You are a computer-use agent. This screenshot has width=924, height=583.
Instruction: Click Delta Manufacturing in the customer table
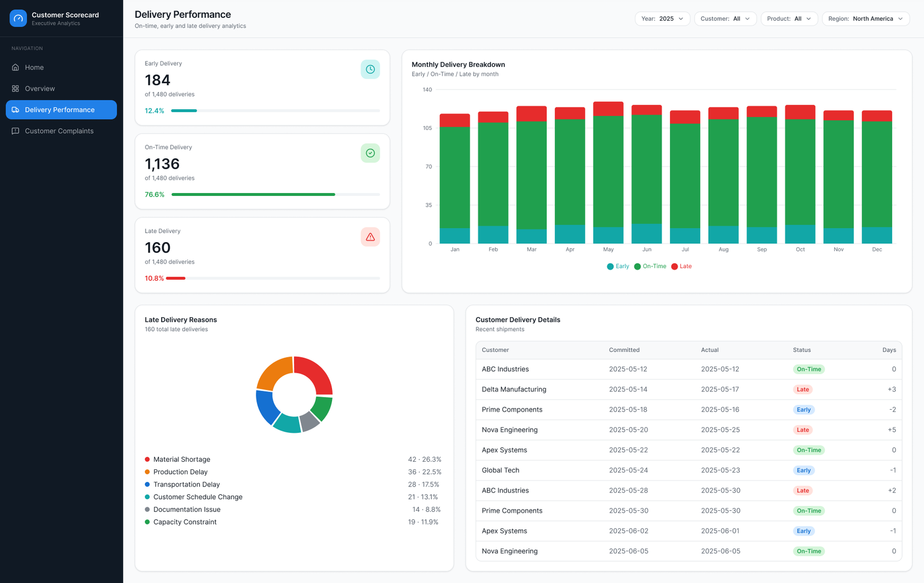point(514,389)
